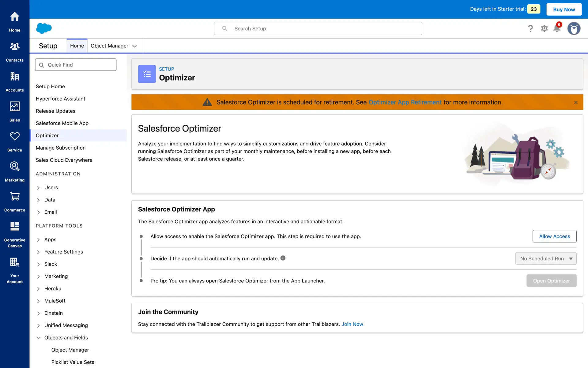
Task: Open the No Scheduled Run dropdown
Action: click(x=546, y=259)
